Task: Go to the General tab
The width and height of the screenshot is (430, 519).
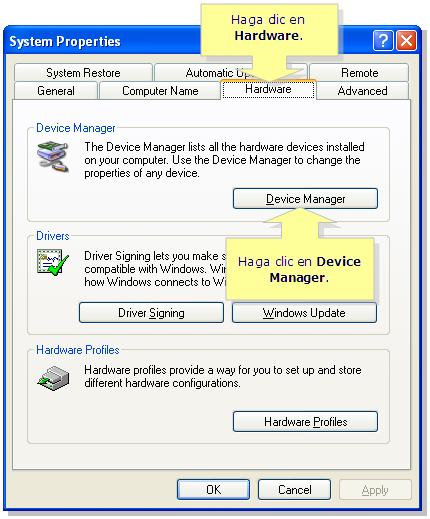Action: click(56, 91)
